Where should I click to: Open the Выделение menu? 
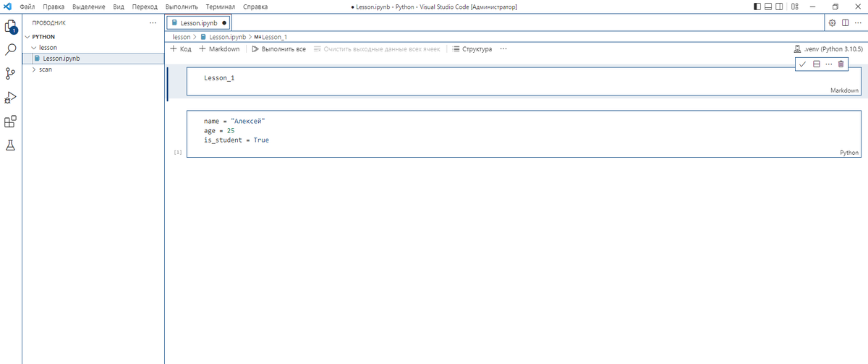pyautogui.click(x=89, y=7)
